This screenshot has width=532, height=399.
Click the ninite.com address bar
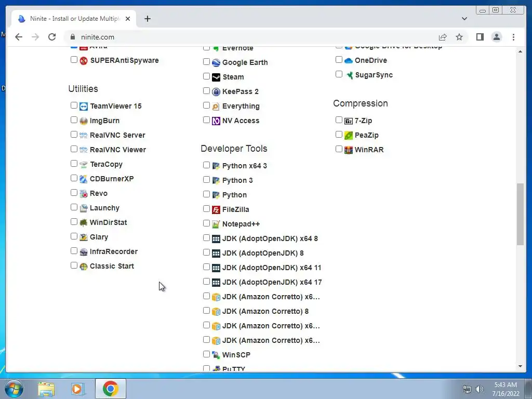(x=251, y=37)
